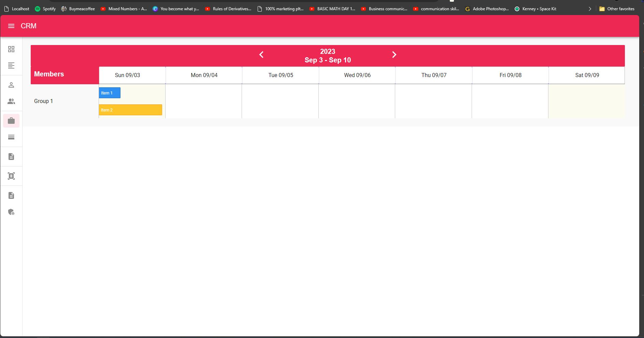
Task: Open the Localhost bookmark
Action: [16, 9]
